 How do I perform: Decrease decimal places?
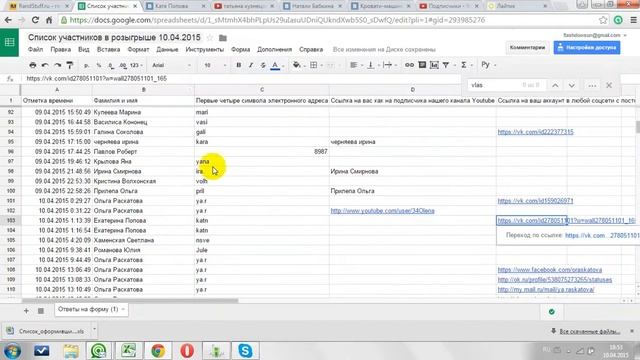click(x=111, y=65)
